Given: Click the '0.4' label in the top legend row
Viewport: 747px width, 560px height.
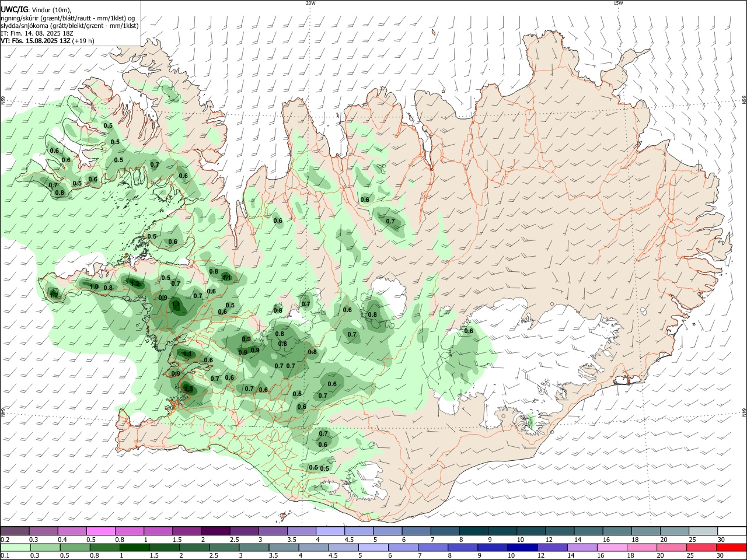Looking at the screenshot, I should point(62,539).
